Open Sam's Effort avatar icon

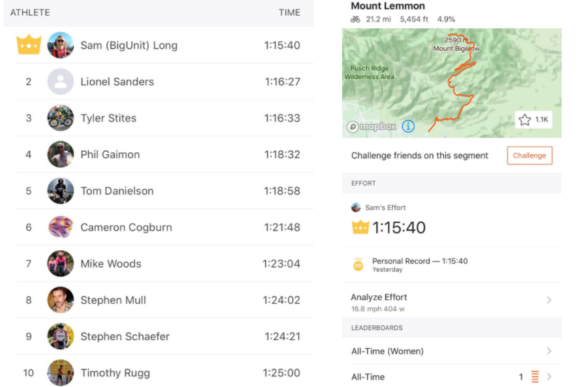pyautogui.click(x=356, y=208)
